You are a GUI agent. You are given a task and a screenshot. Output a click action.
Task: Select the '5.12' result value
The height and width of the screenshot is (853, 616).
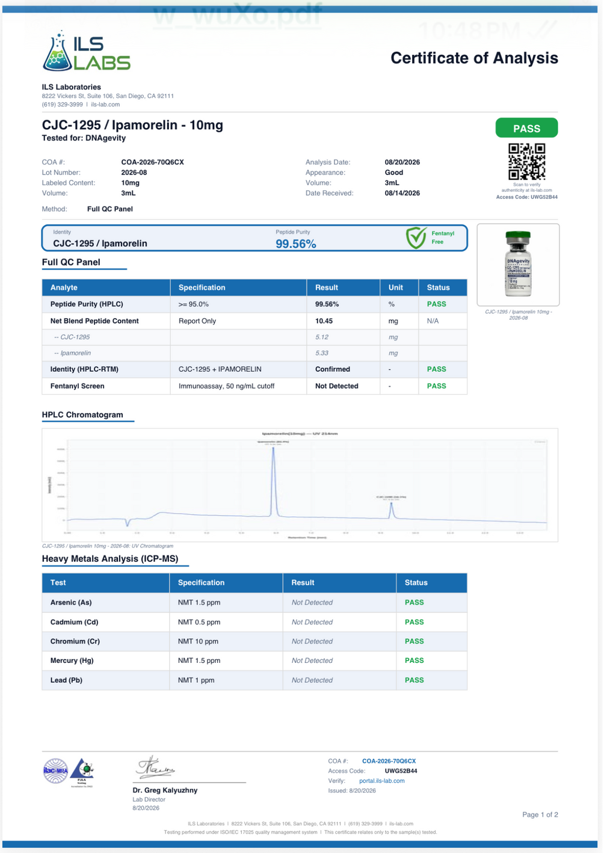point(322,337)
